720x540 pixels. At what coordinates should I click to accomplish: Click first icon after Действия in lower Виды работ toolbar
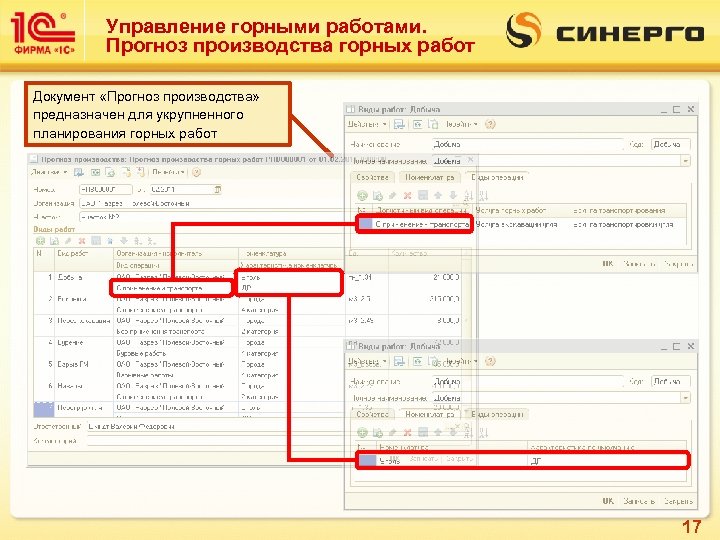(399, 361)
